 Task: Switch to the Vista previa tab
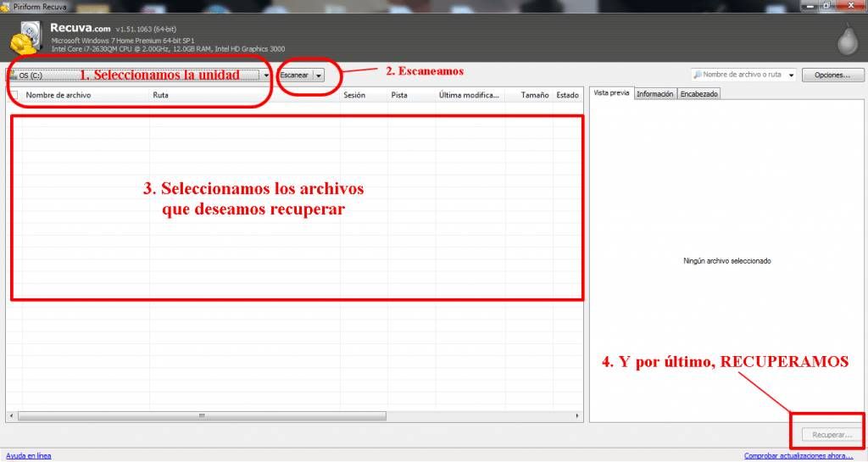(611, 93)
